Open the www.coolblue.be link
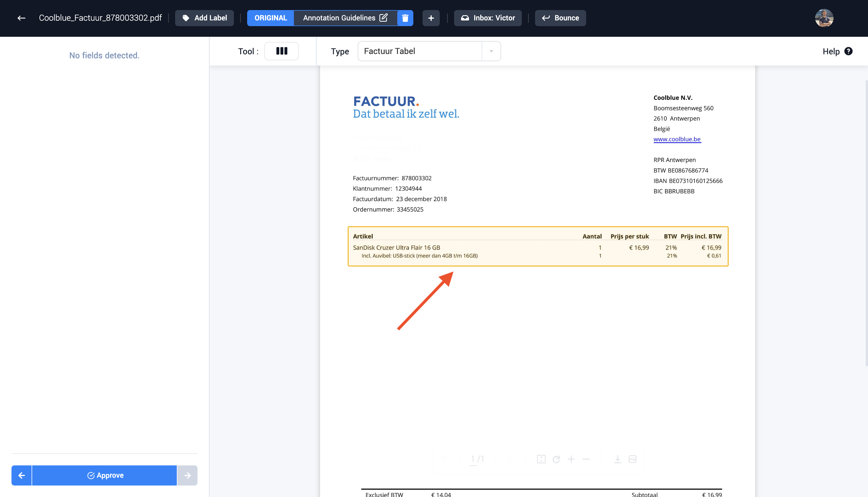 point(677,139)
